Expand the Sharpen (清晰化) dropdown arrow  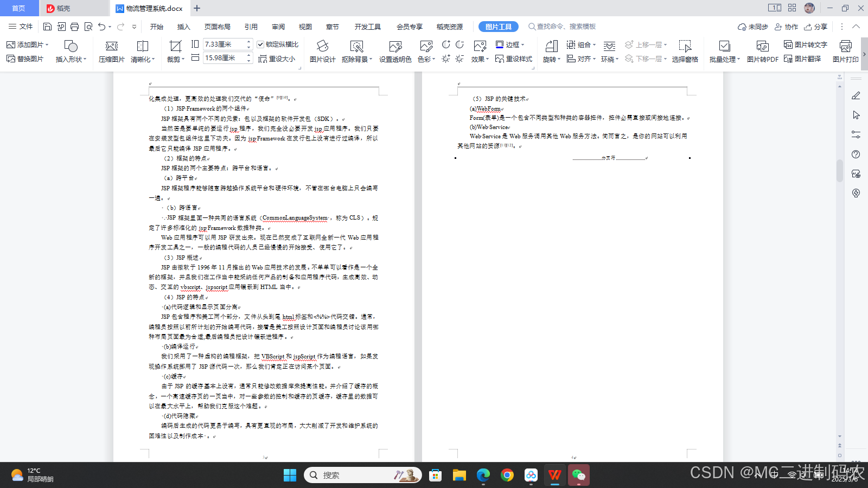point(154,59)
